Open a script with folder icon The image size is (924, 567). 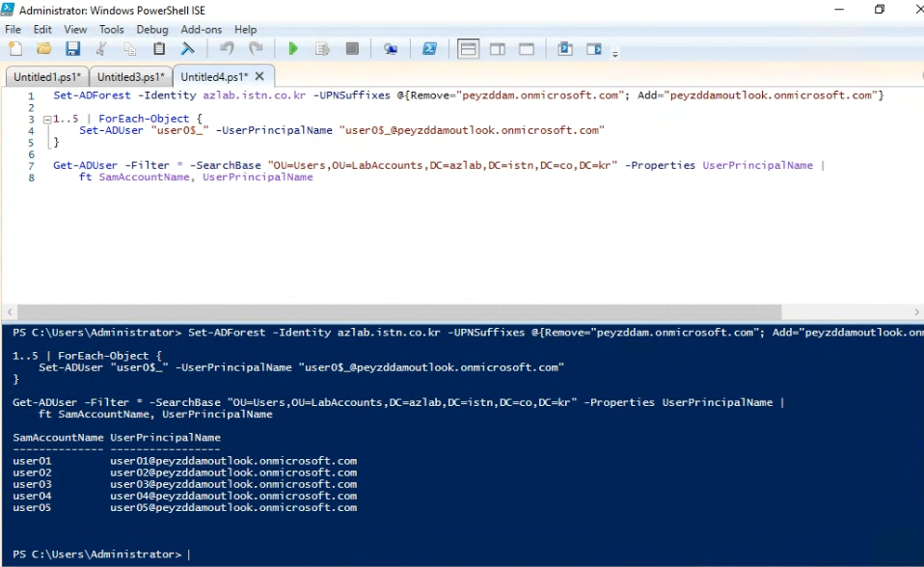tap(44, 49)
